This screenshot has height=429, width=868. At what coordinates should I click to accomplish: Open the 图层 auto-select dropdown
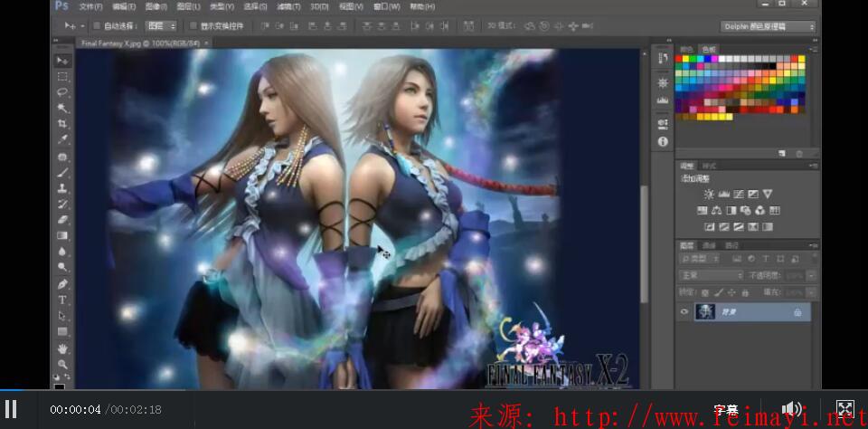coord(161,25)
